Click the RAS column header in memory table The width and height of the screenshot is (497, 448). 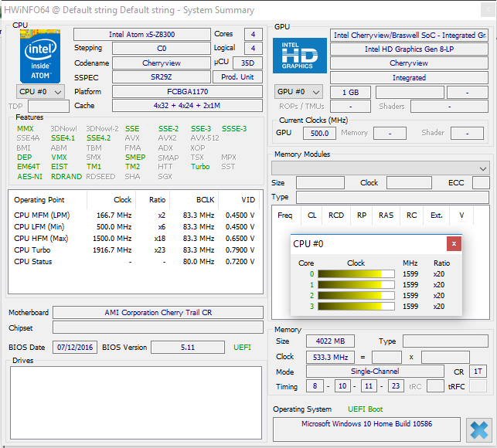pos(386,216)
